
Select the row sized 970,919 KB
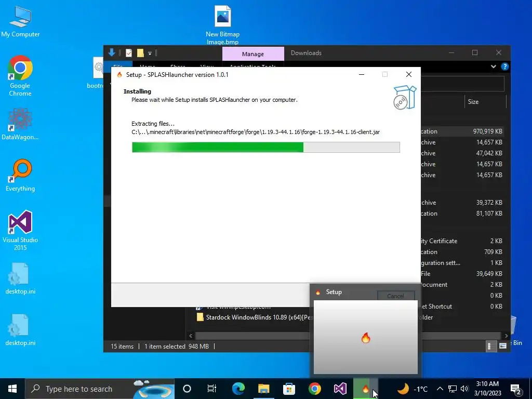click(x=463, y=131)
